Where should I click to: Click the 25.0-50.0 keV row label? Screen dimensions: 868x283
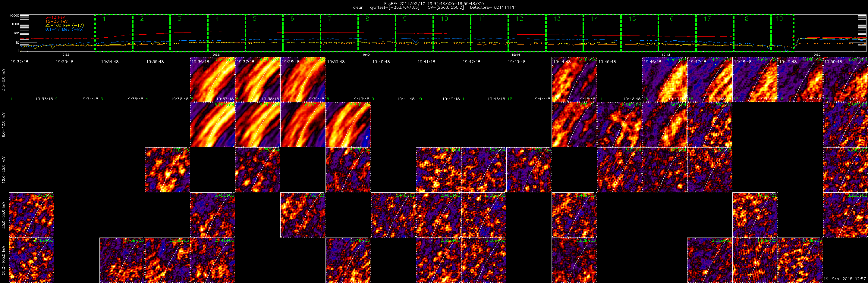tap(3, 215)
